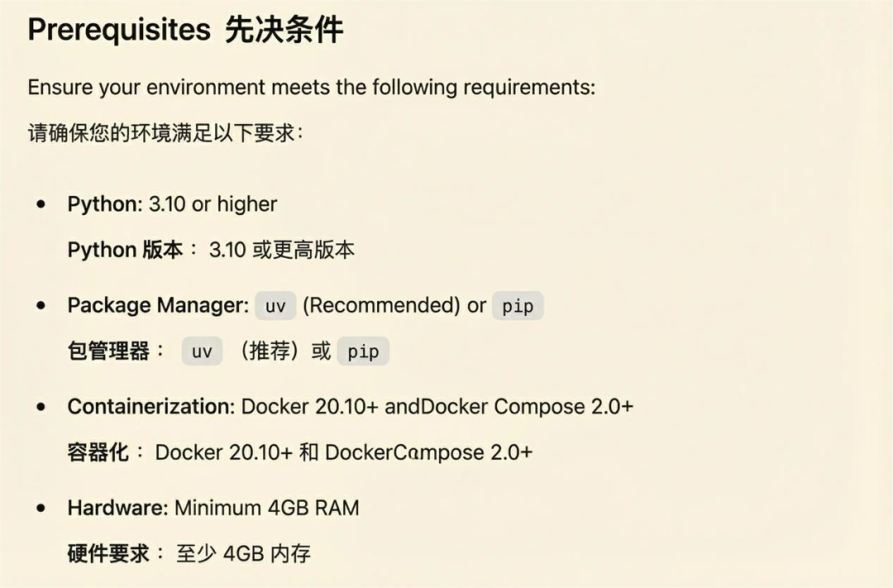Viewport: 893px width, 588px height.
Task: Click the bold 容器化 label
Action: 98,452
